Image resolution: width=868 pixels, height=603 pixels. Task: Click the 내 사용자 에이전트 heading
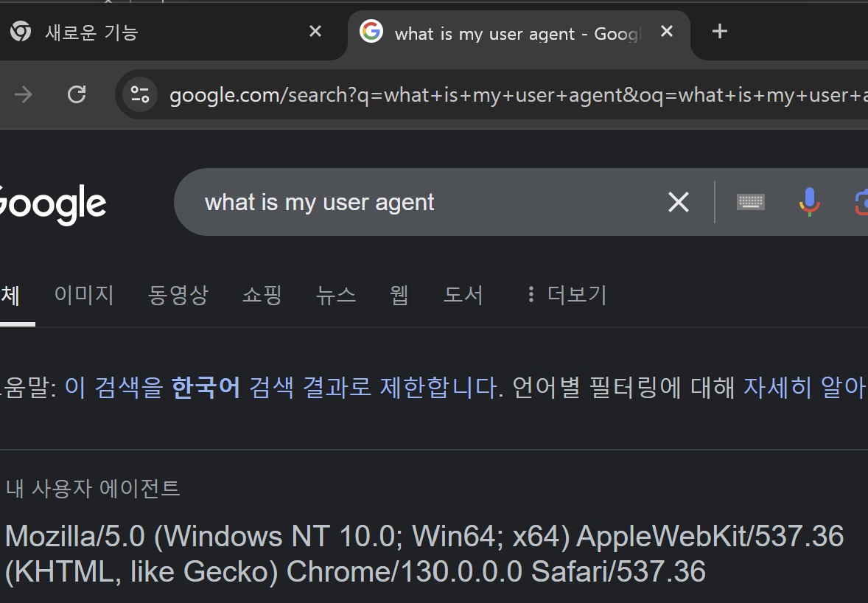pyautogui.click(x=93, y=489)
